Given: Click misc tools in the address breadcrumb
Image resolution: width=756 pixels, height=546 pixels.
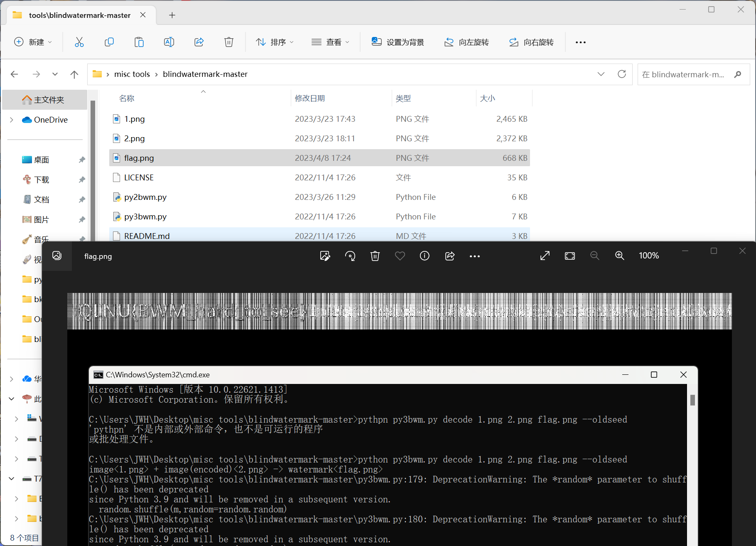Looking at the screenshot, I should [132, 74].
